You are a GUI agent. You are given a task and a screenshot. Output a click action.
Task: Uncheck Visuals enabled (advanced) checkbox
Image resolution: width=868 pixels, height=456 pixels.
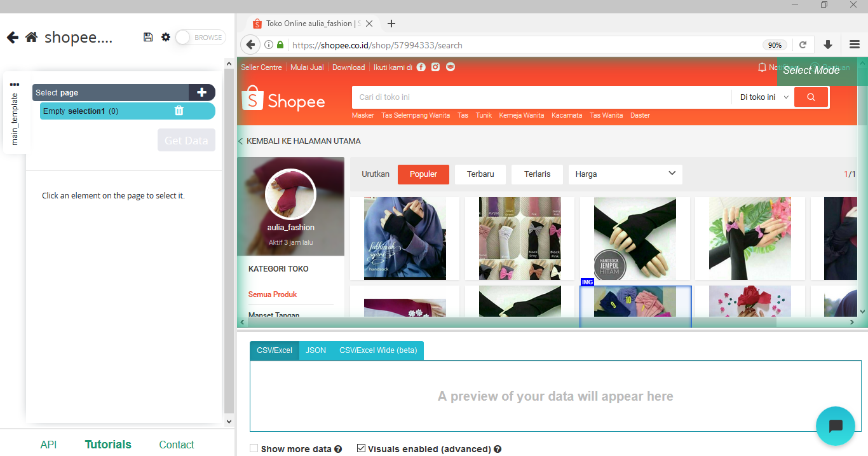362,448
